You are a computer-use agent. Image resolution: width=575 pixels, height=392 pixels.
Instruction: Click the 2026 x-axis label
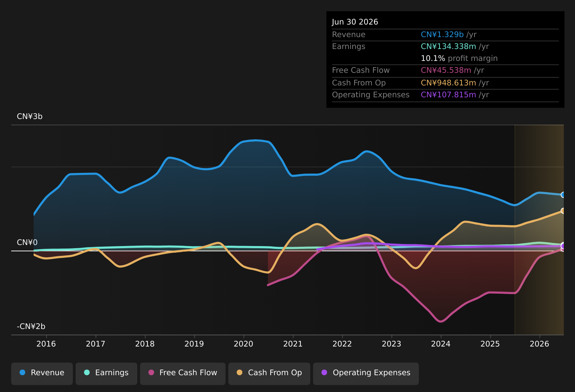540,344
